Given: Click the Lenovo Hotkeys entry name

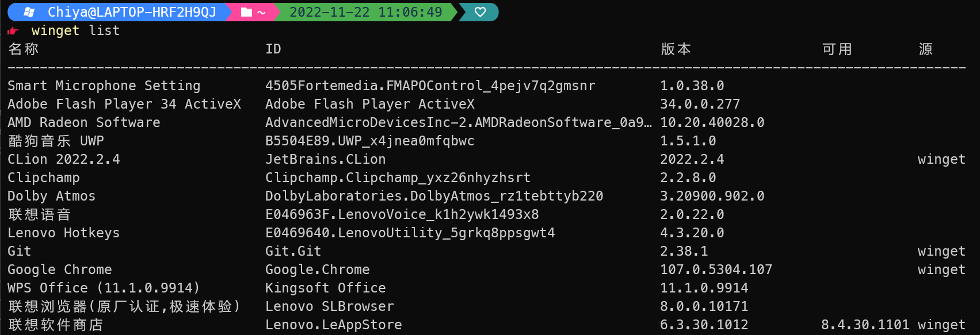Looking at the screenshot, I should pyautogui.click(x=64, y=233).
